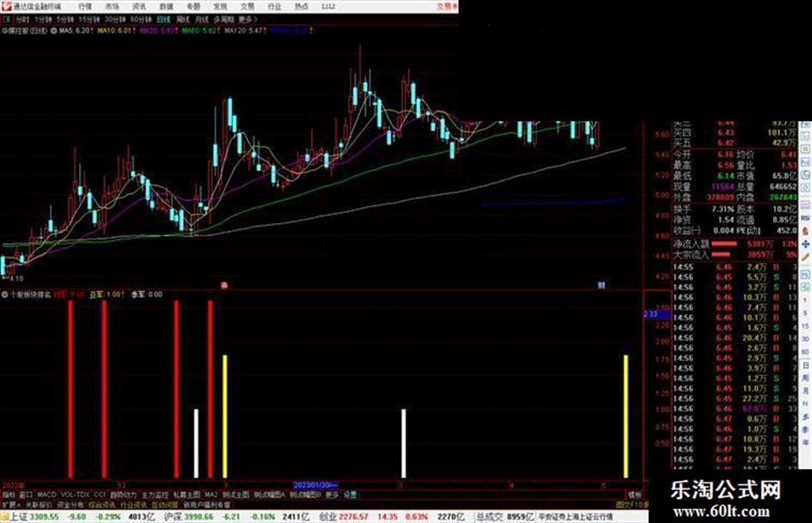The height and width of the screenshot is (523, 812).
Task: Click the Tongdaxin app logo icon
Action: 6,6
